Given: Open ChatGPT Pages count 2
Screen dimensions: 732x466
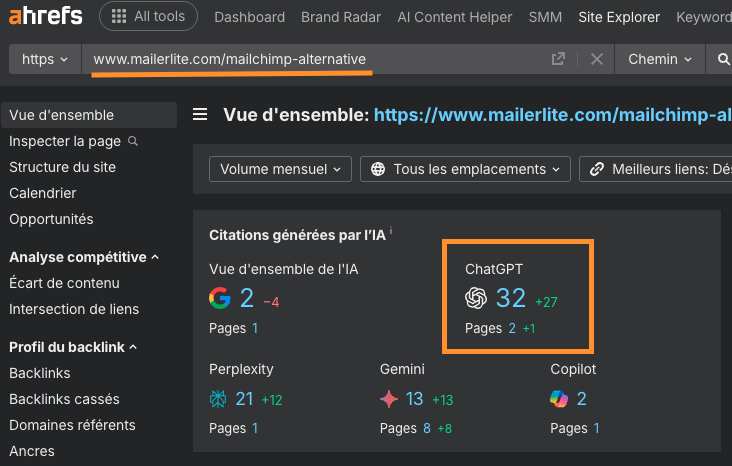Looking at the screenshot, I should (512, 328).
